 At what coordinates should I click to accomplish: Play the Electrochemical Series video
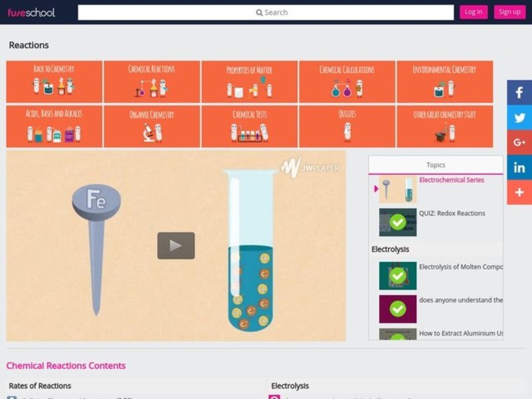click(176, 245)
